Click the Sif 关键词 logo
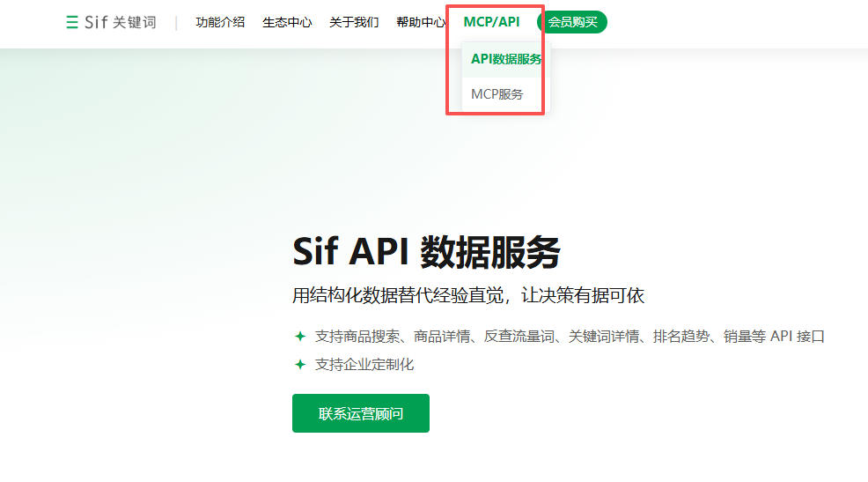868x482 pixels. 111,22
